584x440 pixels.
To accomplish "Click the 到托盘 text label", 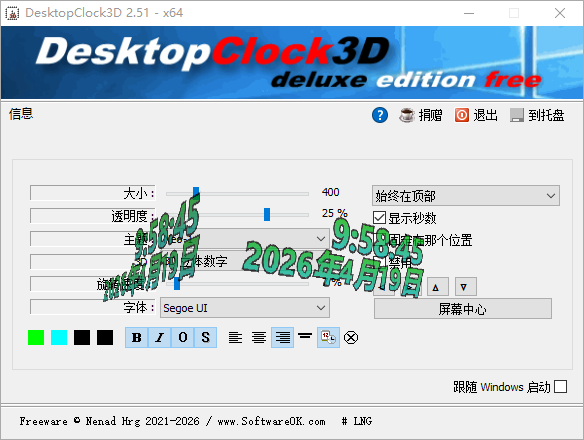I will 546,115.
